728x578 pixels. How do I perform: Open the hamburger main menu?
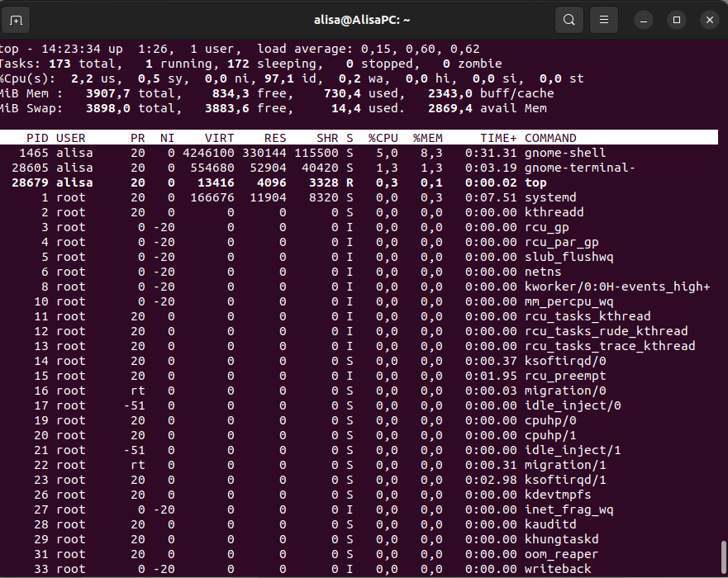point(603,20)
